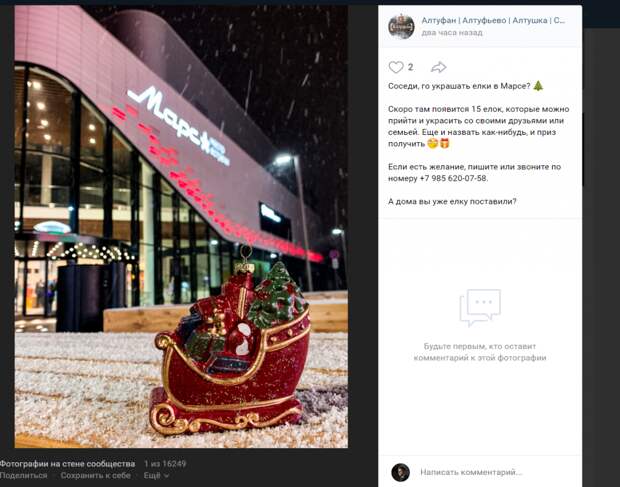Viewport: 620px width, 487px height.
Task: Click the like count number 2
Action: point(410,67)
